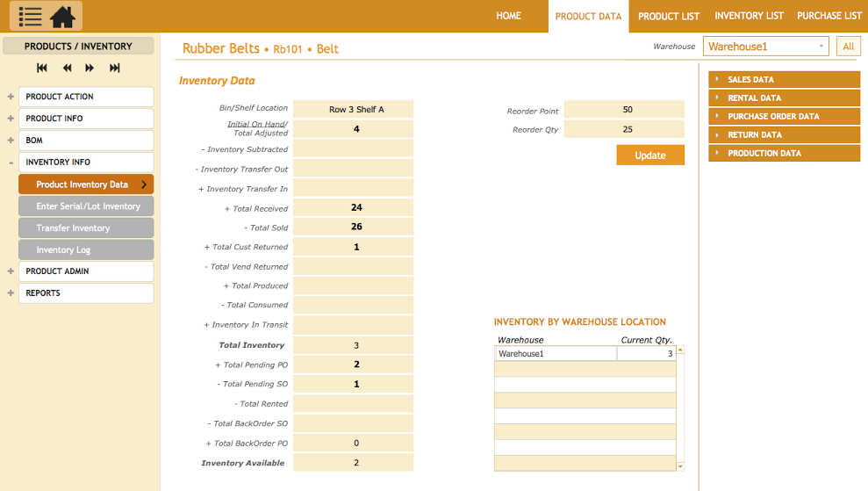
Task: Select the Product Admin menu item
Action: click(86, 271)
